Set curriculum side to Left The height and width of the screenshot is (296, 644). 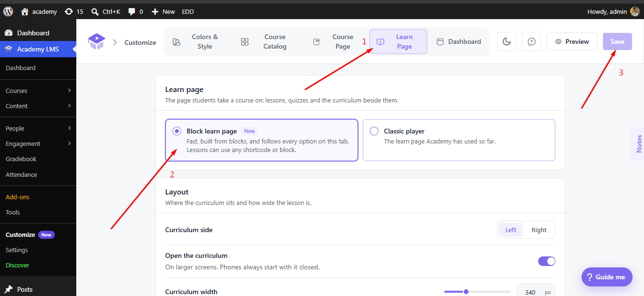(x=511, y=230)
